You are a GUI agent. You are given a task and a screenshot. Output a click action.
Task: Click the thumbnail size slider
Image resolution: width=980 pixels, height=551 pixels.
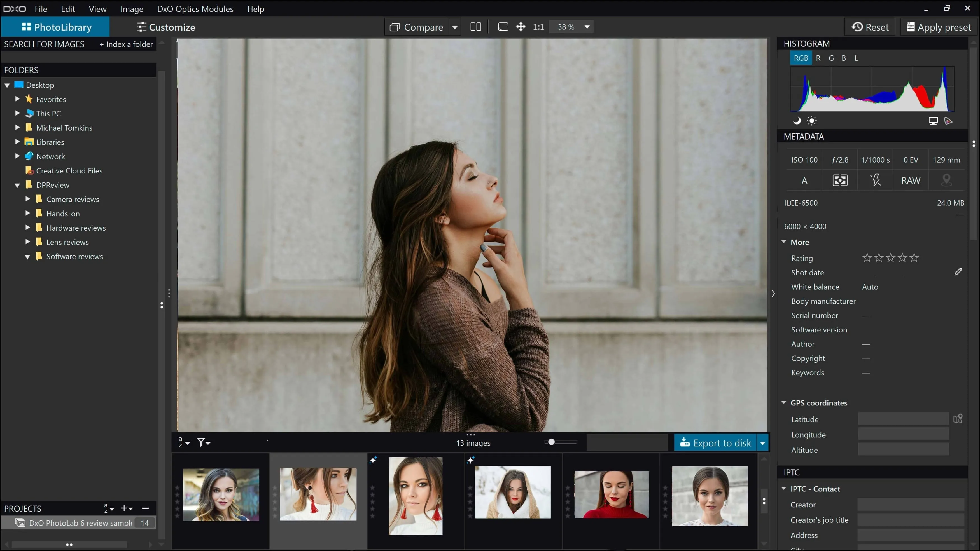(551, 442)
